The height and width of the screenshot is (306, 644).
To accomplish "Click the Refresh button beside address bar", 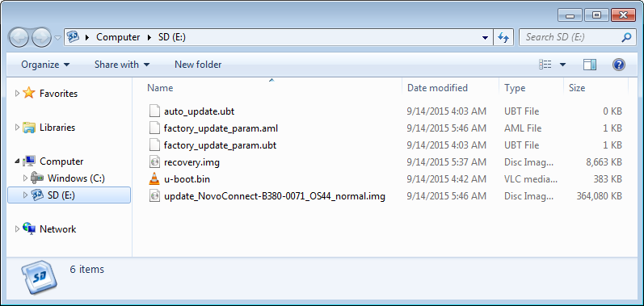I will pos(503,37).
